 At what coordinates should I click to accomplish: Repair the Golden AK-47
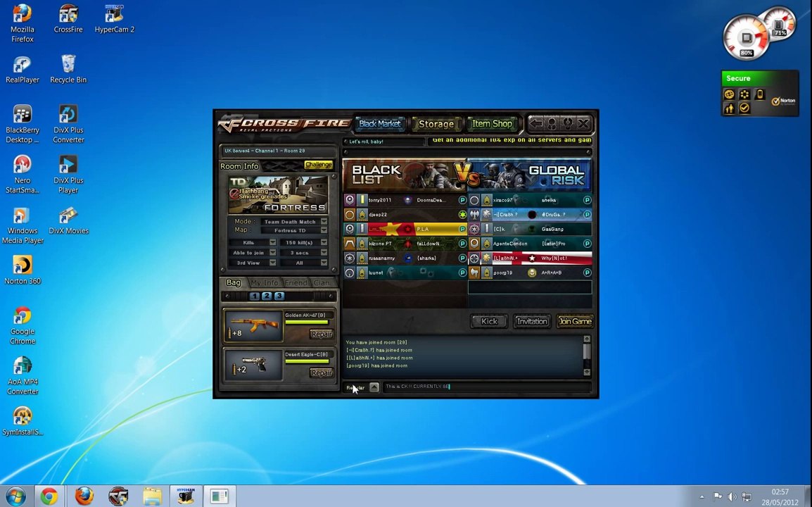pyautogui.click(x=321, y=334)
